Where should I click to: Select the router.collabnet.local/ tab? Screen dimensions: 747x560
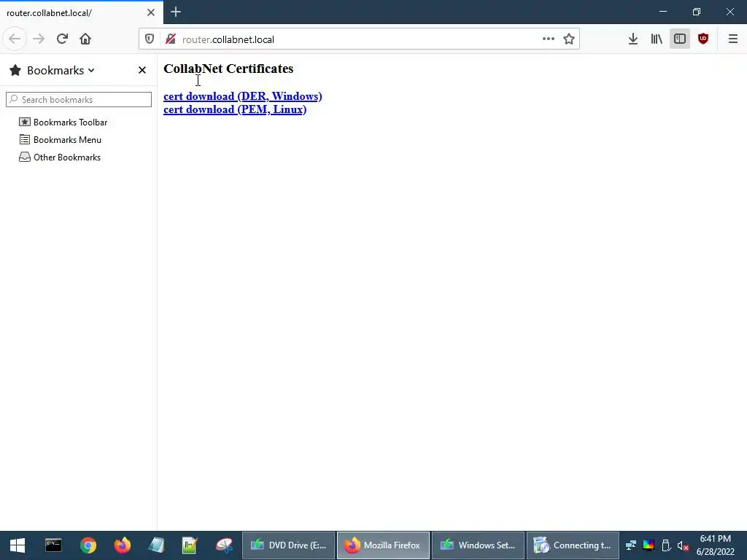pos(81,12)
